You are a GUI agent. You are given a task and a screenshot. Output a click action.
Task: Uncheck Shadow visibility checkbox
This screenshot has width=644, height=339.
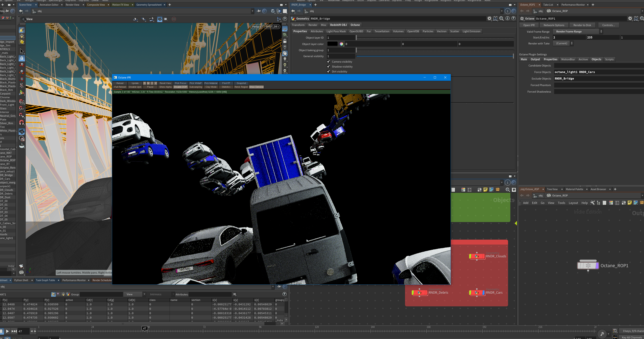tap(328, 66)
